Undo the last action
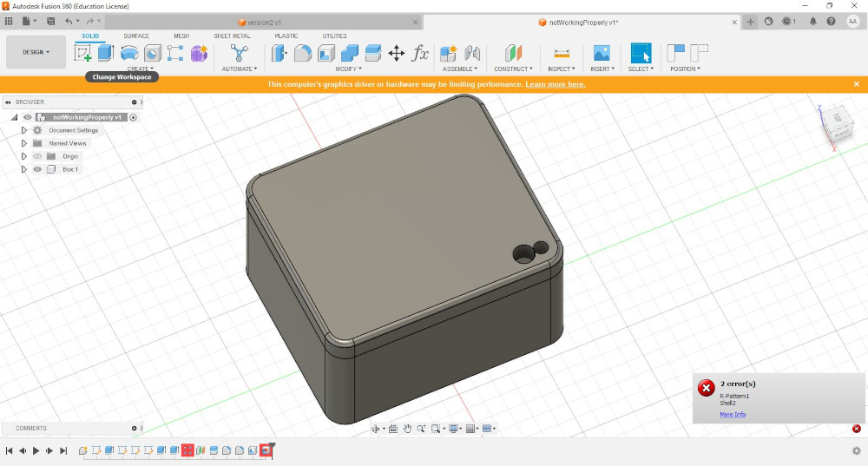868x466 pixels. 68,21
